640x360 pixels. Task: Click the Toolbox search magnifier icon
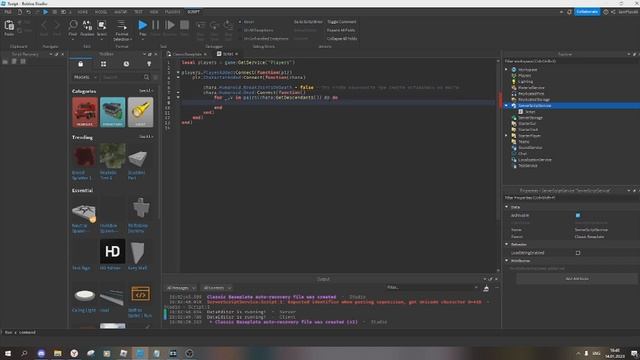click(146, 77)
